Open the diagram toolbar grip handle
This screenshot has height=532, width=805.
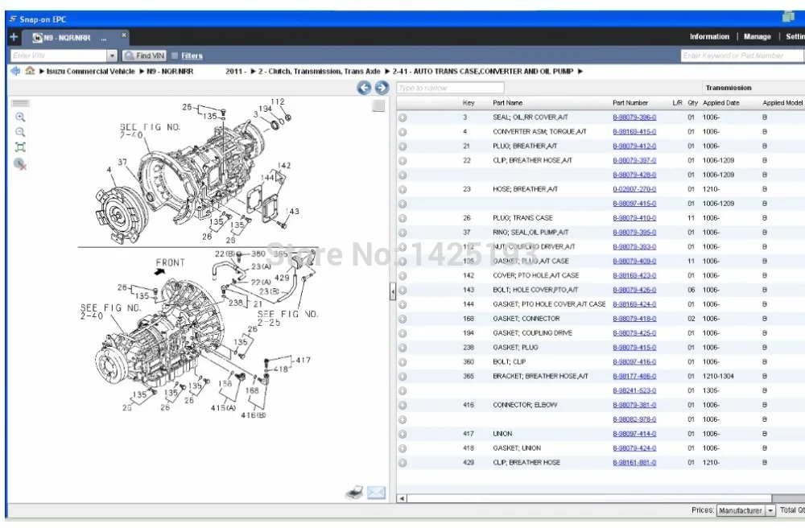pos(20,103)
